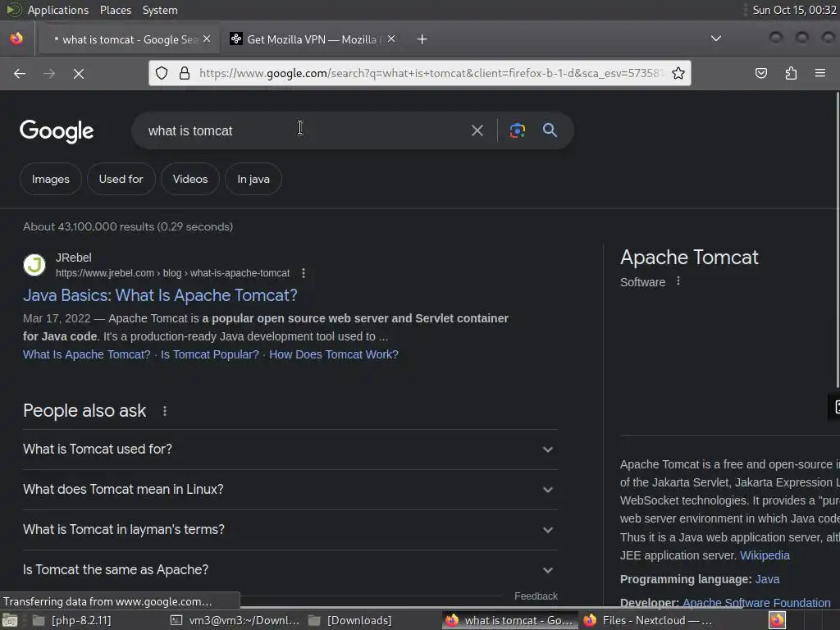Open 'Java Basics: What Is Apache Tomcat?' result
This screenshot has height=630, width=840.
tap(160, 295)
